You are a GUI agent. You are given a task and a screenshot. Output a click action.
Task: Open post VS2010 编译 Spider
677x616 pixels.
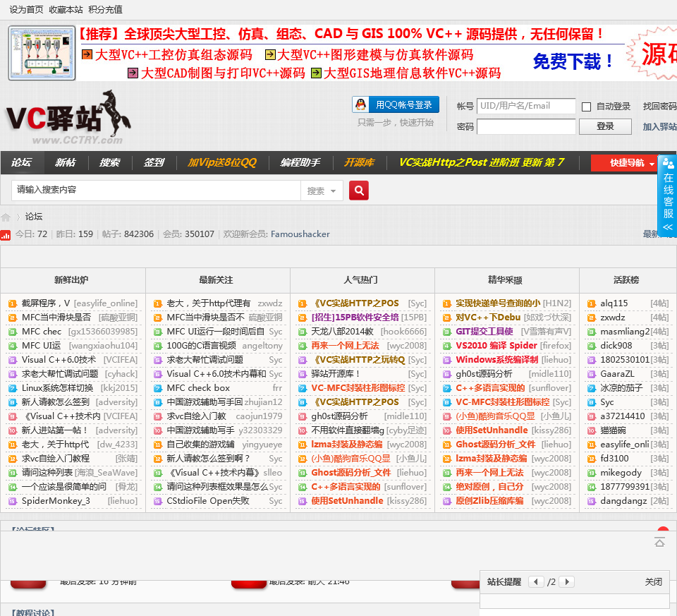tap(496, 346)
